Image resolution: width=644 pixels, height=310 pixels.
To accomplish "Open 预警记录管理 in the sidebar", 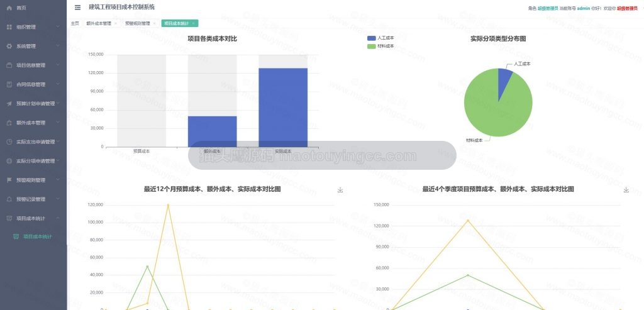I will coord(33,199).
